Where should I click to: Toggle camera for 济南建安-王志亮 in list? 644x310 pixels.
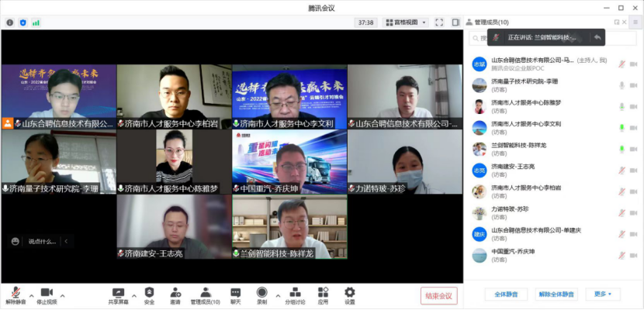click(633, 170)
